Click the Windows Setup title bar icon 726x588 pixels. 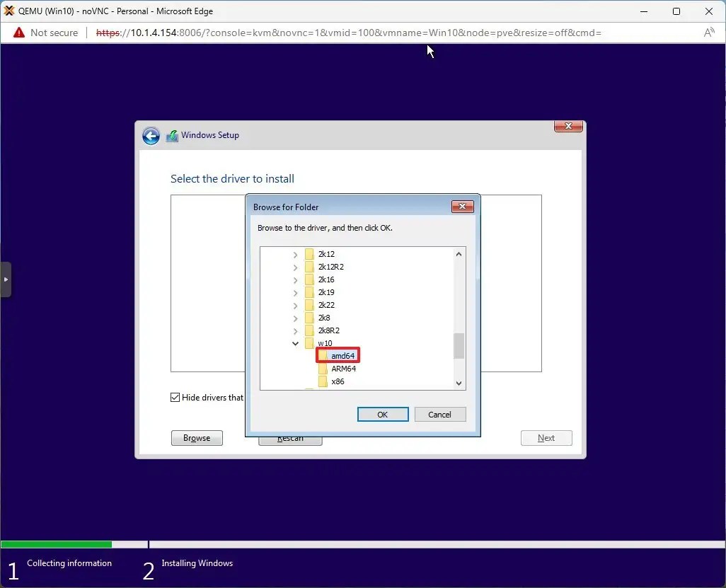[x=172, y=135]
